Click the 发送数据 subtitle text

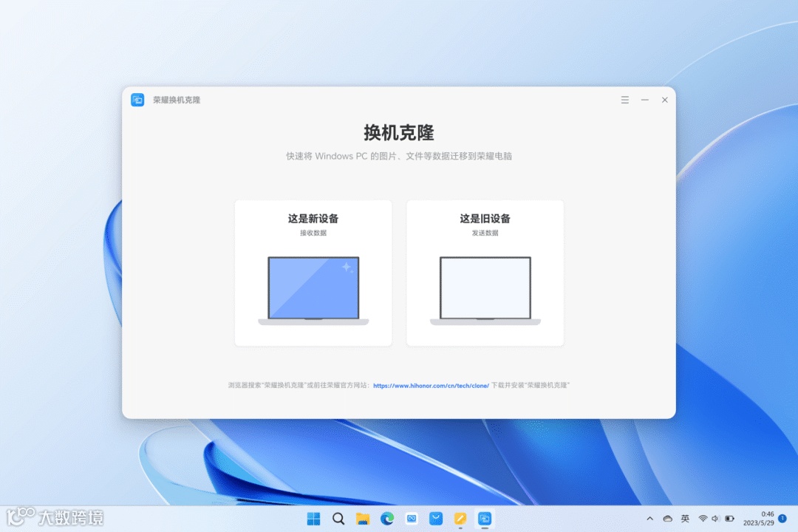pos(485,233)
